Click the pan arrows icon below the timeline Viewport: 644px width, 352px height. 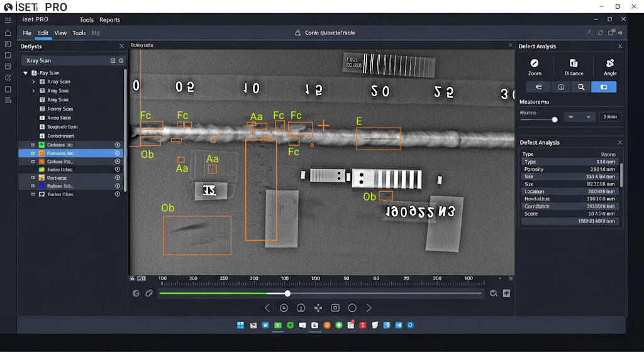pyautogui.click(x=318, y=308)
